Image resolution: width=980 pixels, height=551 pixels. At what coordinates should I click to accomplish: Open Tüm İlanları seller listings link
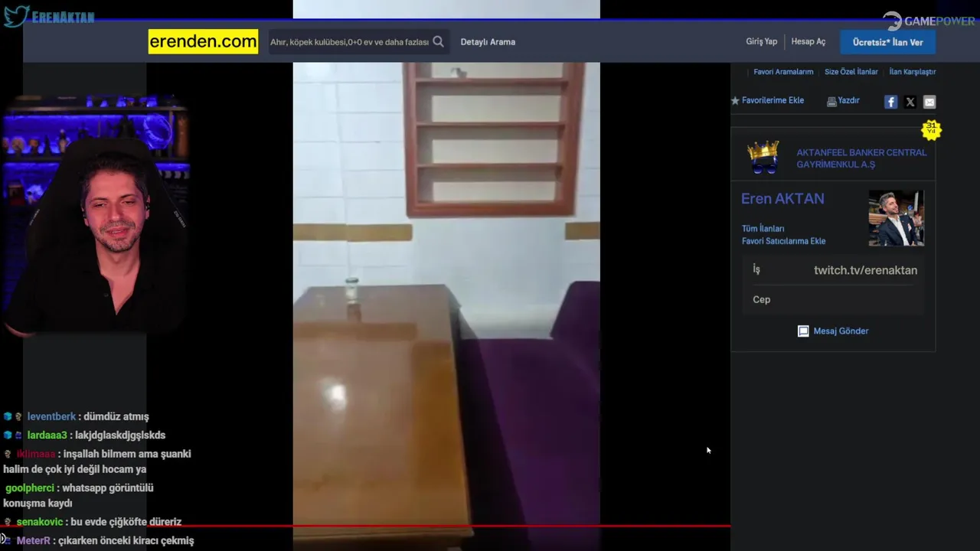pyautogui.click(x=763, y=229)
